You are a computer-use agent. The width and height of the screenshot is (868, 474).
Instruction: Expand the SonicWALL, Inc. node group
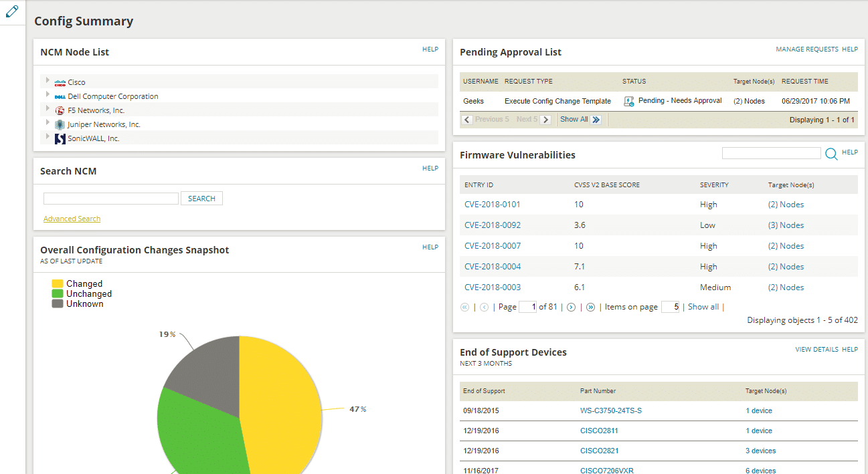(x=48, y=136)
